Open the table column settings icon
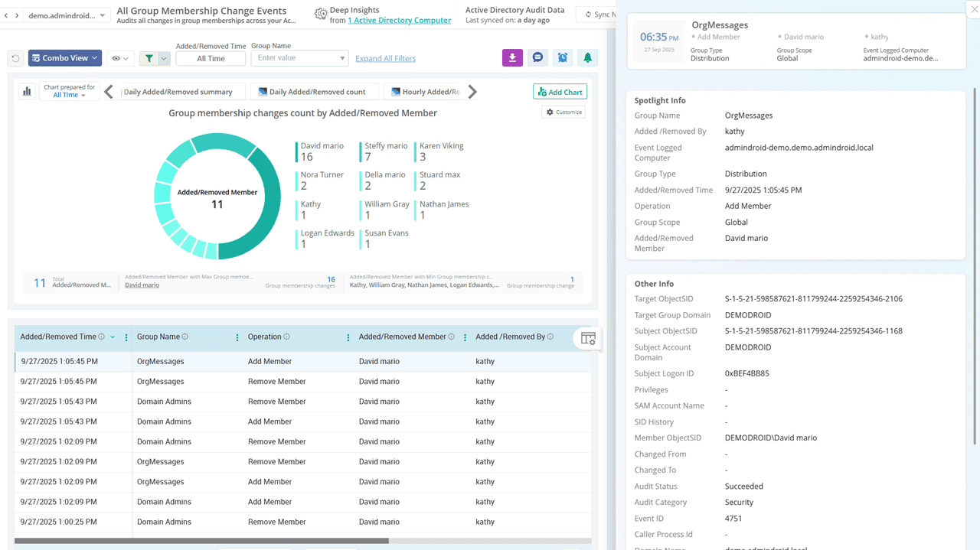This screenshot has height=550, width=980. point(588,339)
